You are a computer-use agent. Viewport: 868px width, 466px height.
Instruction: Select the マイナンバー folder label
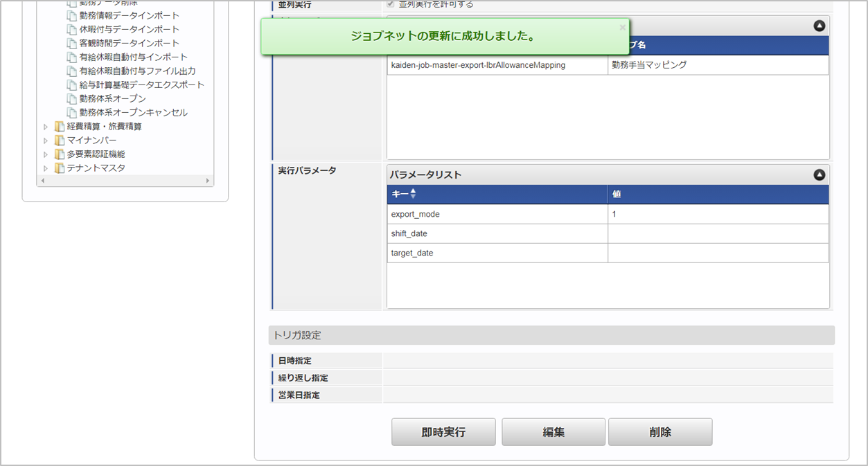[92, 141]
